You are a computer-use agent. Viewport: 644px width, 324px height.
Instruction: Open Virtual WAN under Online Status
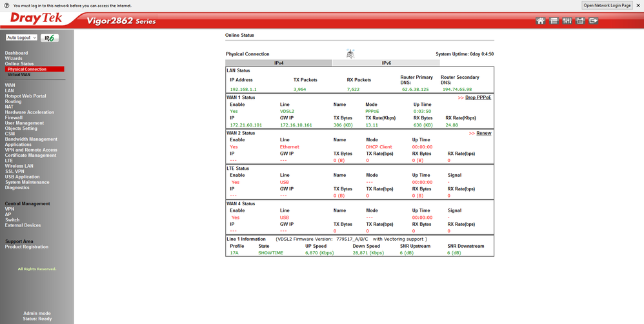click(x=19, y=75)
